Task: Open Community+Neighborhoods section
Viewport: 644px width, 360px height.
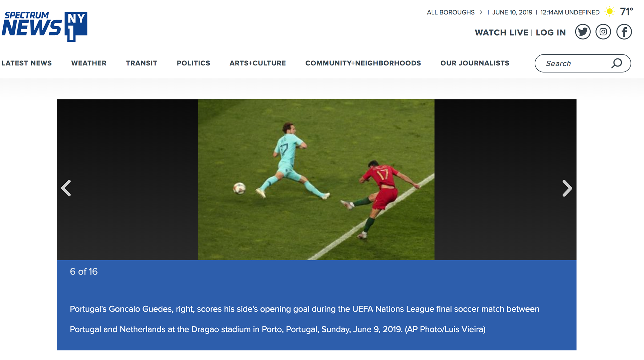Action: pyautogui.click(x=363, y=63)
